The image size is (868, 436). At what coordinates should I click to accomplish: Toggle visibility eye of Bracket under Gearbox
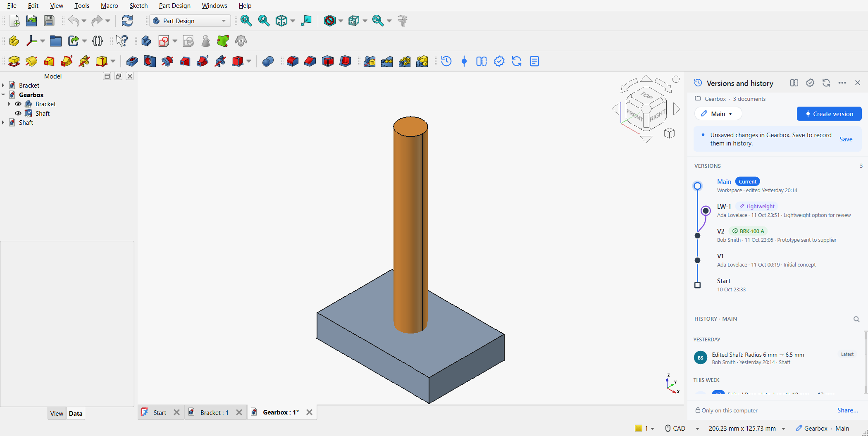[x=18, y=104]
